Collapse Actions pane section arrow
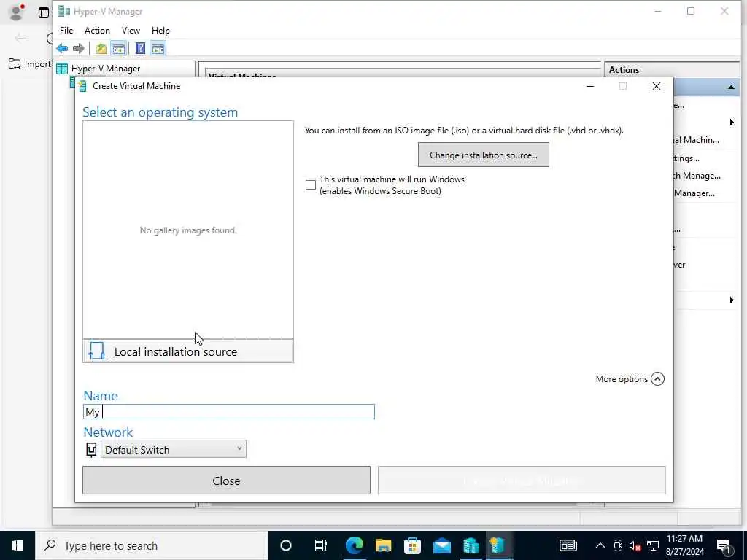The height and width of the screenshot is (560, 747). click(x=731, y=87)
